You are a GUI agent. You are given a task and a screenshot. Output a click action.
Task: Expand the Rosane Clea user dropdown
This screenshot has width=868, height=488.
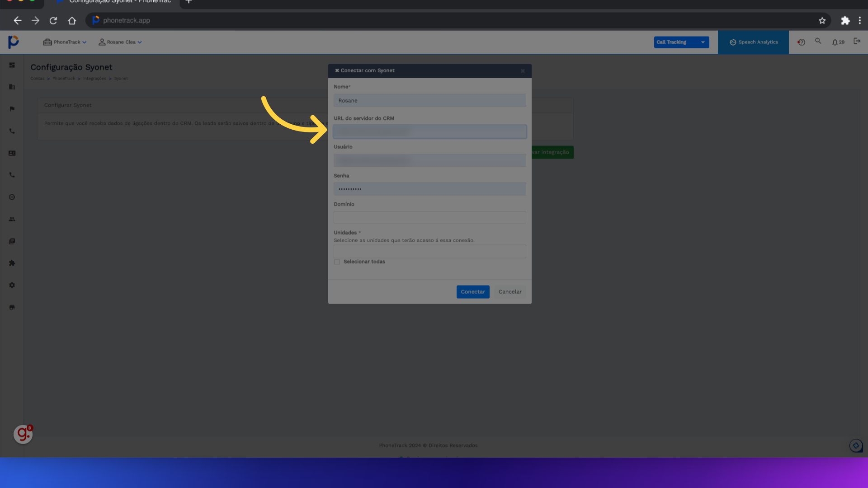click(120, 42)
